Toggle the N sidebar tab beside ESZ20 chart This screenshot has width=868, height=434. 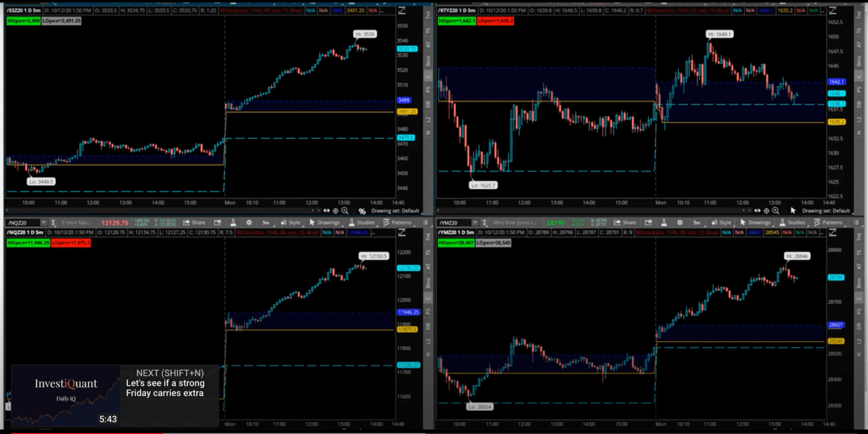point(428,132)
